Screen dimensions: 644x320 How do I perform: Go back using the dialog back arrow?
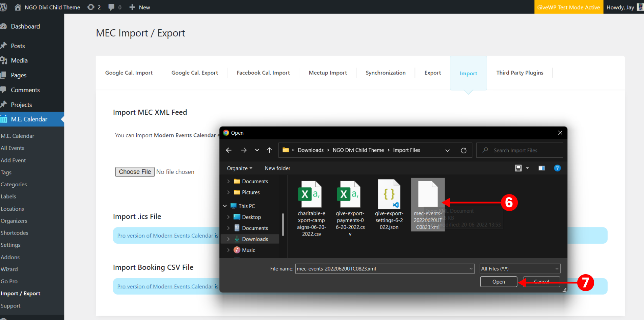pyautogui.click(x=229, y=150)
